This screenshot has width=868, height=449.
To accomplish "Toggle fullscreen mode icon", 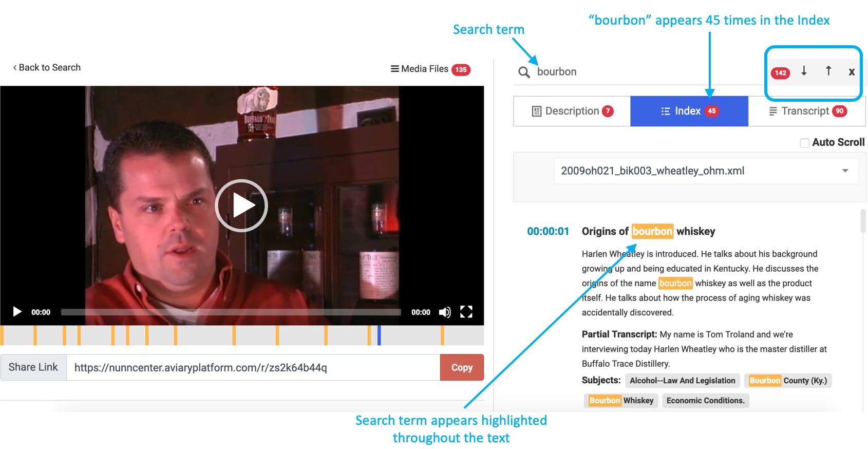I will [466, 312].
